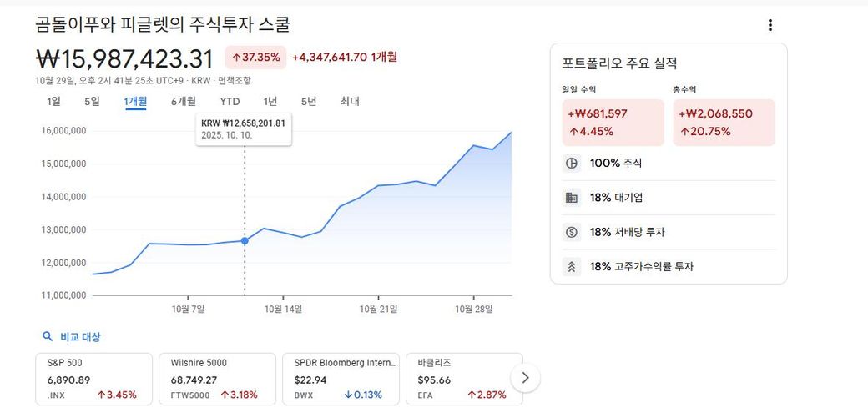Click the pie chart icon for 100% 주식
Viewport: 868px width, 413px height.
(x=572, y=164)
